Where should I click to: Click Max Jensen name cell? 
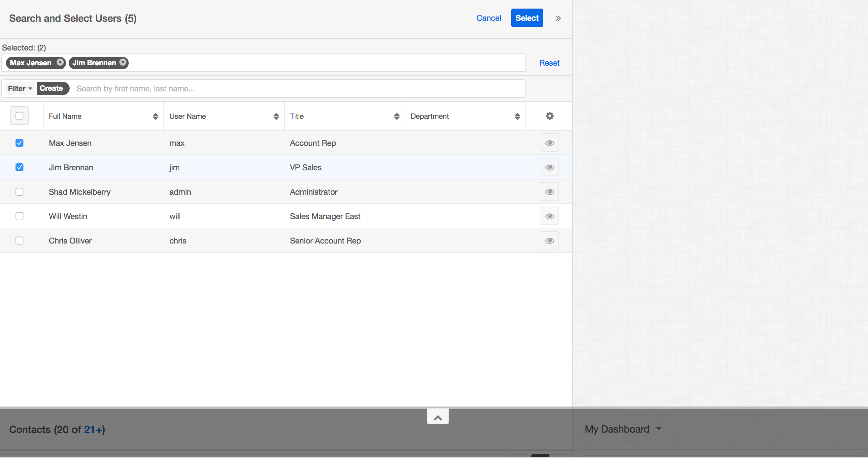pos(70,143)
